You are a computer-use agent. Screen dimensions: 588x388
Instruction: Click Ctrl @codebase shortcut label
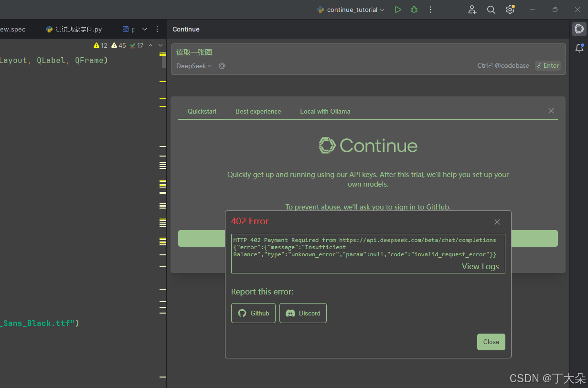[503, 66]
